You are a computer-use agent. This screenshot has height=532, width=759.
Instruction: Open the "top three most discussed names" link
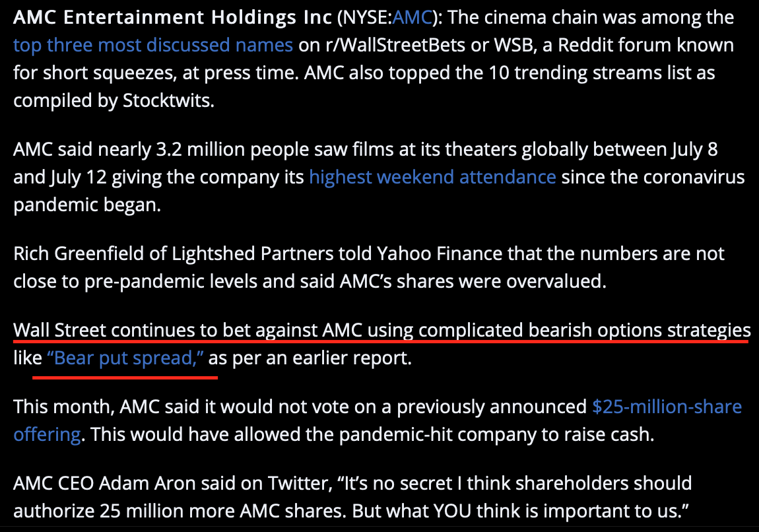[x=153, y=45]
